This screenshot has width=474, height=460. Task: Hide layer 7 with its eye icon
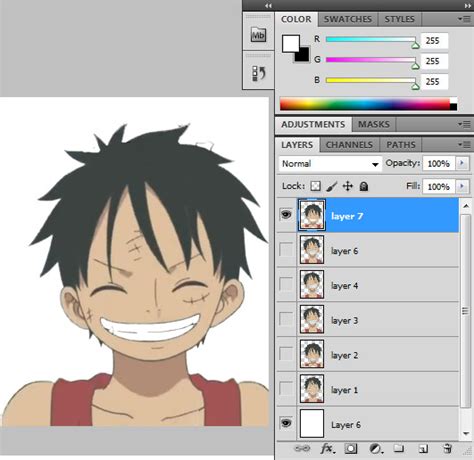tap(286, 214)
